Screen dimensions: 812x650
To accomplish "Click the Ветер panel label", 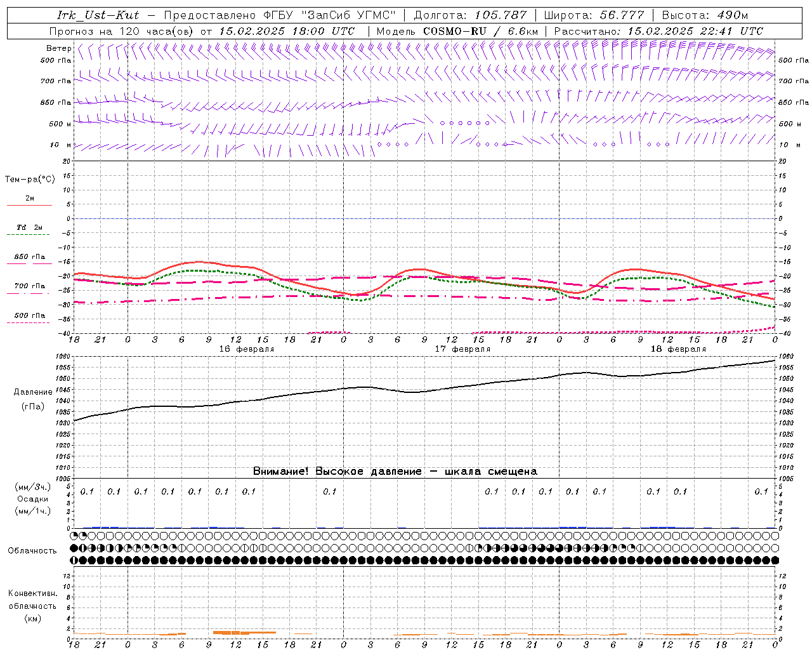I will [x=58, y=48].
